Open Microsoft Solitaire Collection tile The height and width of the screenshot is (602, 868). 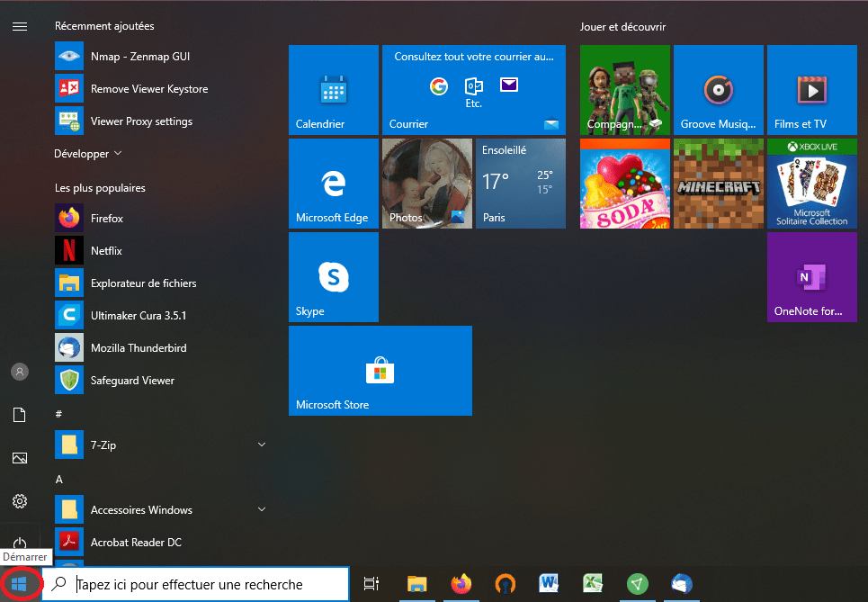pos(812,184)
